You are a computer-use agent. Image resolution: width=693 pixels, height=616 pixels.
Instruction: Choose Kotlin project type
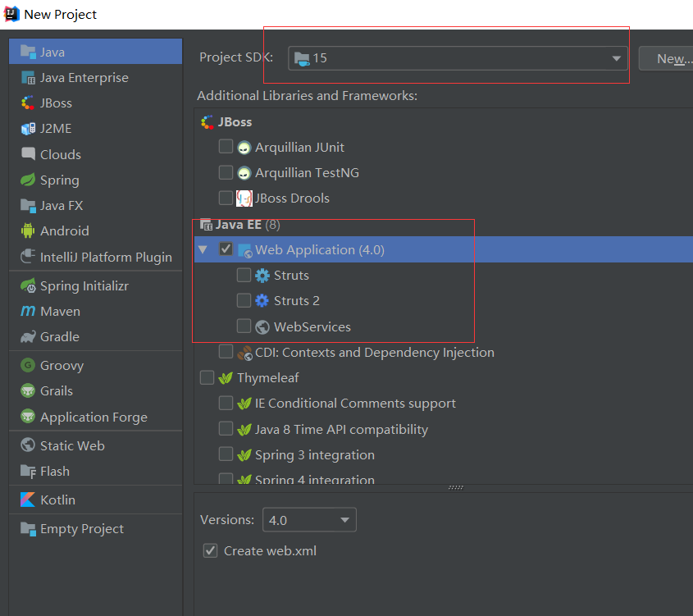95,500
